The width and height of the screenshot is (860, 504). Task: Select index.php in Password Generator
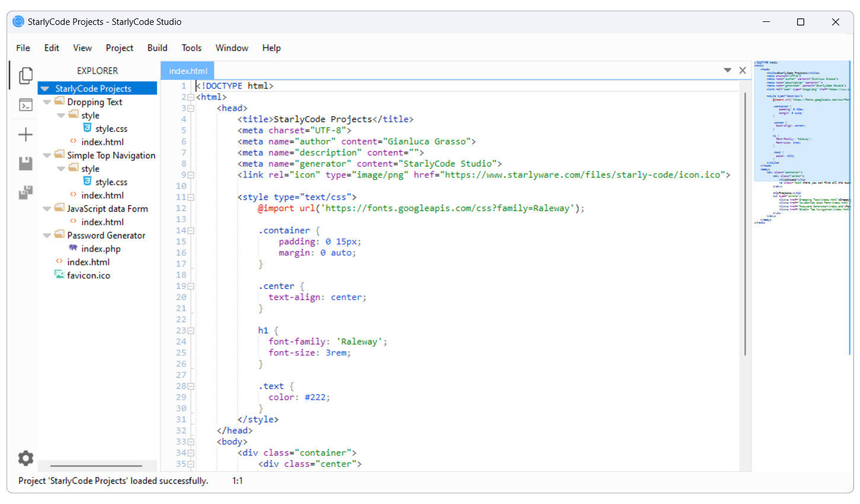[101, 248]
